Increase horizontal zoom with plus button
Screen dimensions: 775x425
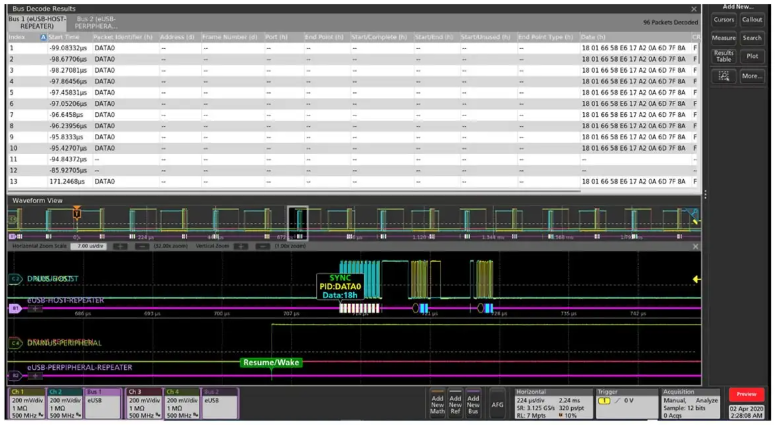(120, 246)
